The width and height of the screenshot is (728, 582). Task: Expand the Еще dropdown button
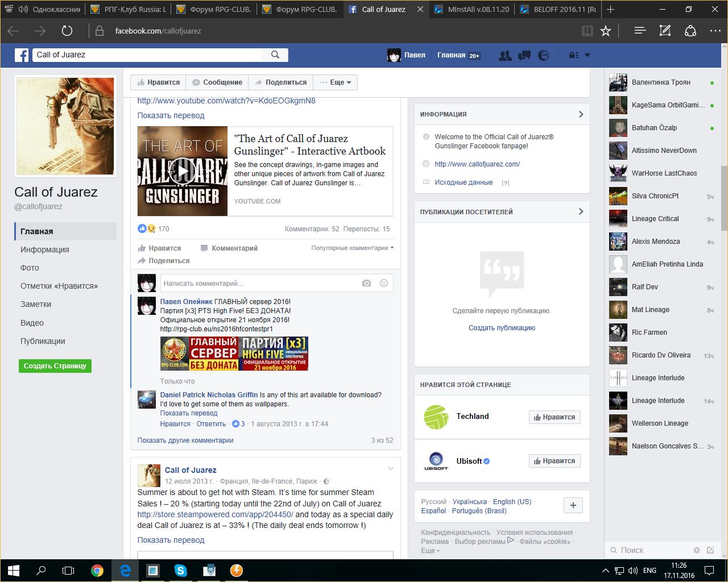pyautogui.click(x=336, y=82)
